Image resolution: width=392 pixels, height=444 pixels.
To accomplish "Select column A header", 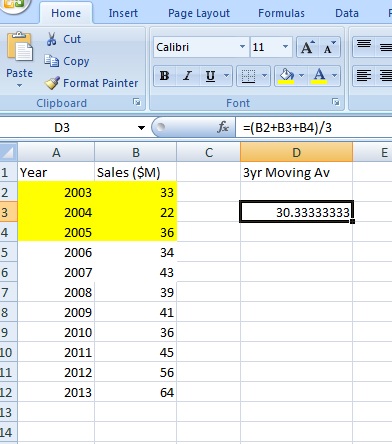I will point(56,152).
